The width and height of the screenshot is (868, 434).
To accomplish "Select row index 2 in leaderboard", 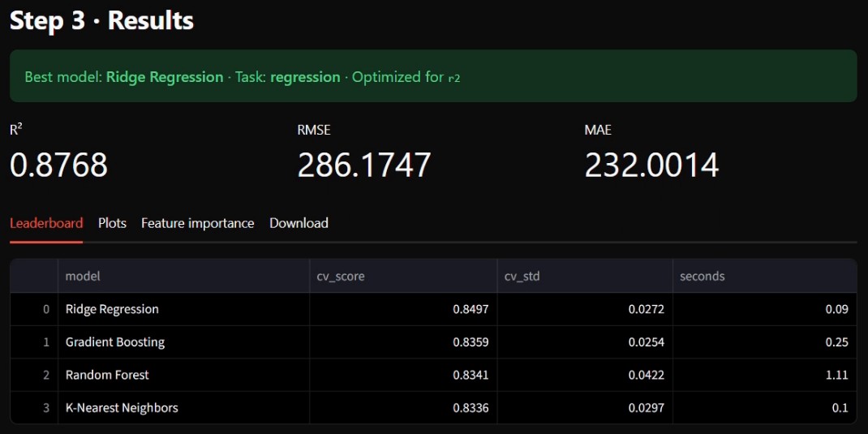I will click(x=34, y=375).
